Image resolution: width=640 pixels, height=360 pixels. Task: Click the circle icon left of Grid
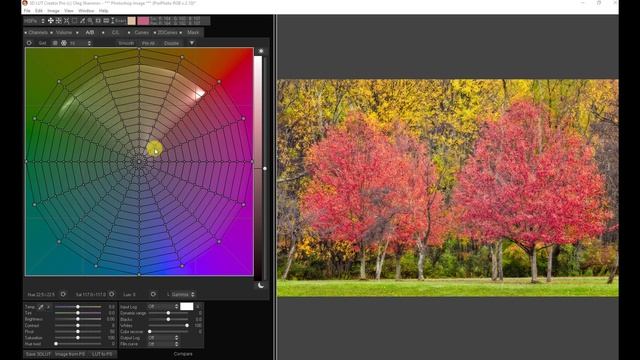coord(29,43)
